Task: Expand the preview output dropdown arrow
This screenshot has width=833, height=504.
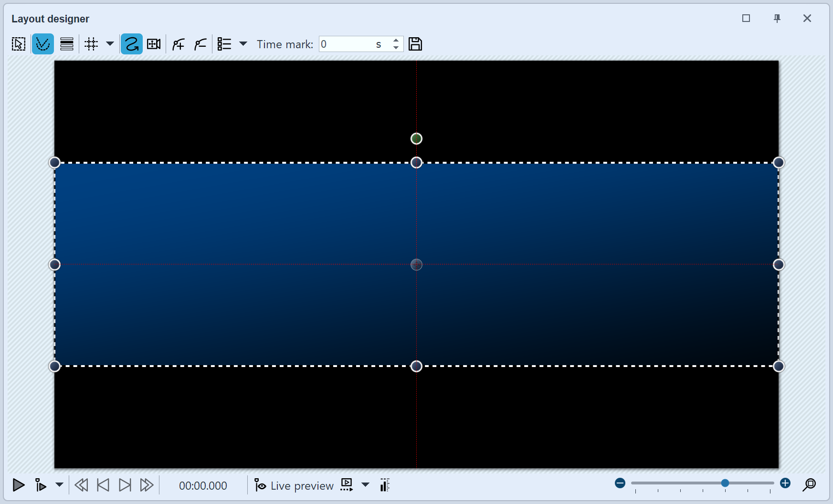Action: [366, 485]
